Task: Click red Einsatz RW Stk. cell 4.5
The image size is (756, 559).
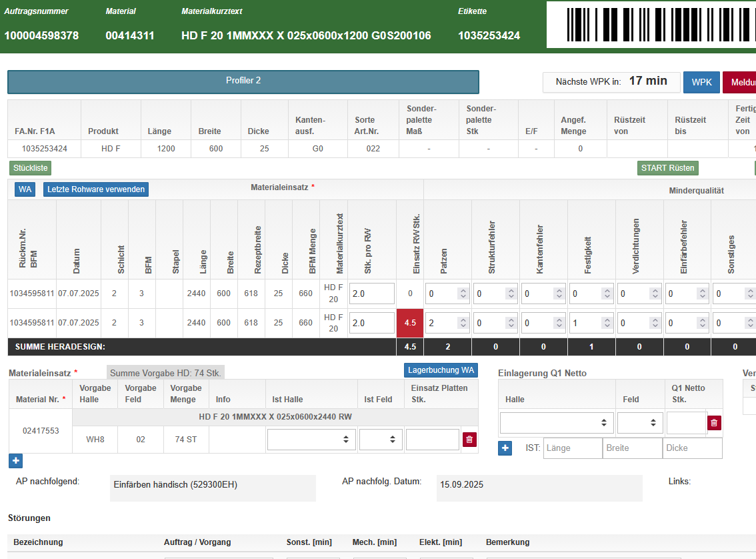Action: (x=410, y=323)
